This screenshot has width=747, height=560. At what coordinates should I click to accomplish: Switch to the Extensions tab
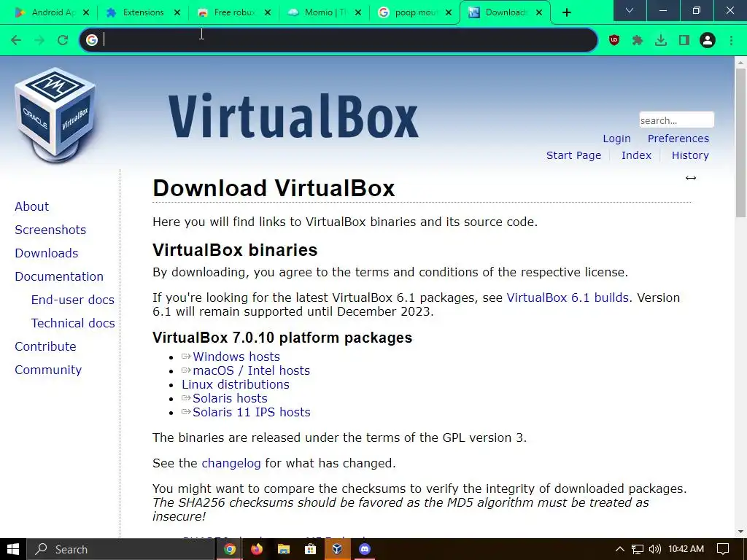[138, 12]
